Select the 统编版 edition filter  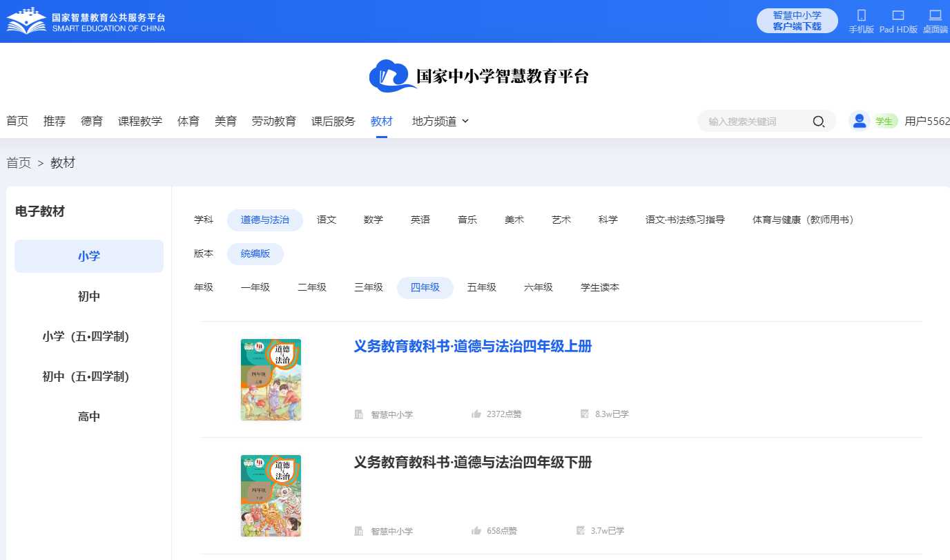(255, 253)
